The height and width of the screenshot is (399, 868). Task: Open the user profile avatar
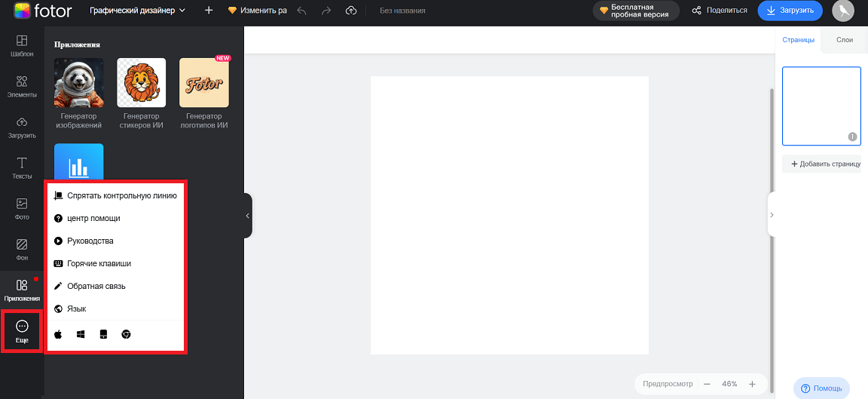[x=842, y=11]
